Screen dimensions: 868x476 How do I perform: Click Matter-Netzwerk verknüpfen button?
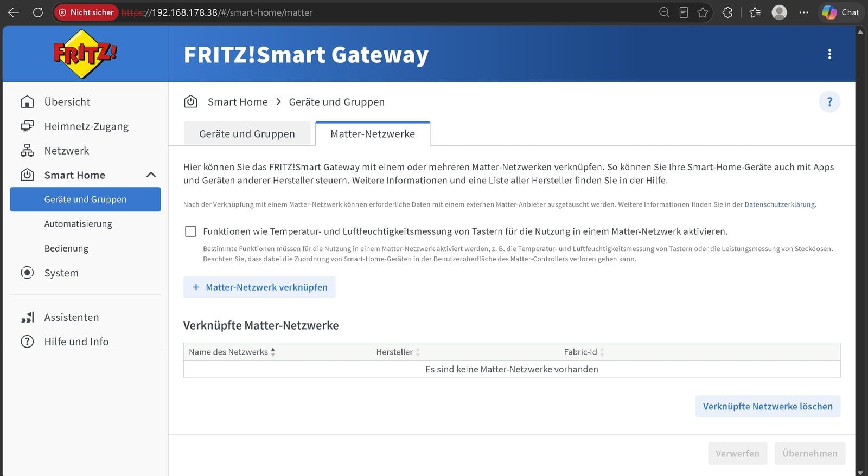tap(259, 287)
